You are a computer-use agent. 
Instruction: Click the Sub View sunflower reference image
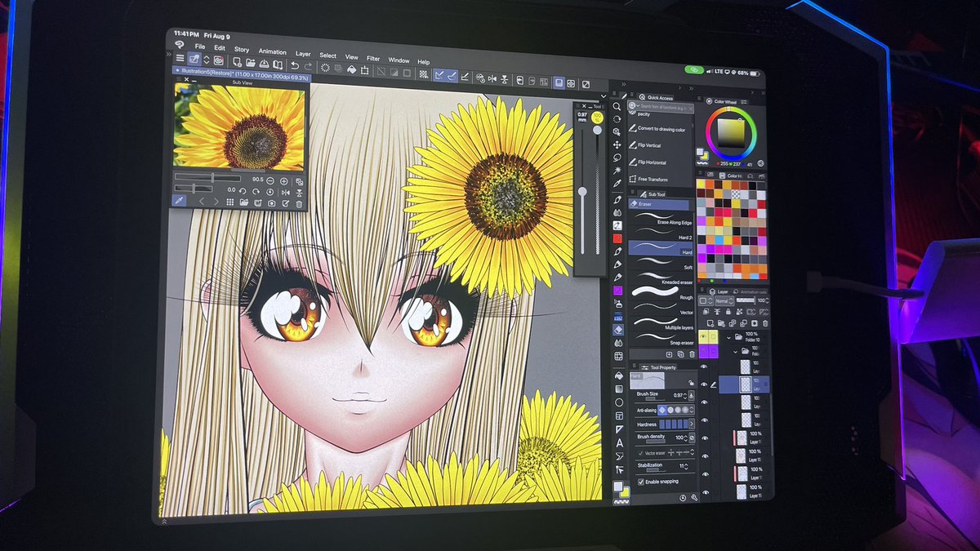point(239,127)
